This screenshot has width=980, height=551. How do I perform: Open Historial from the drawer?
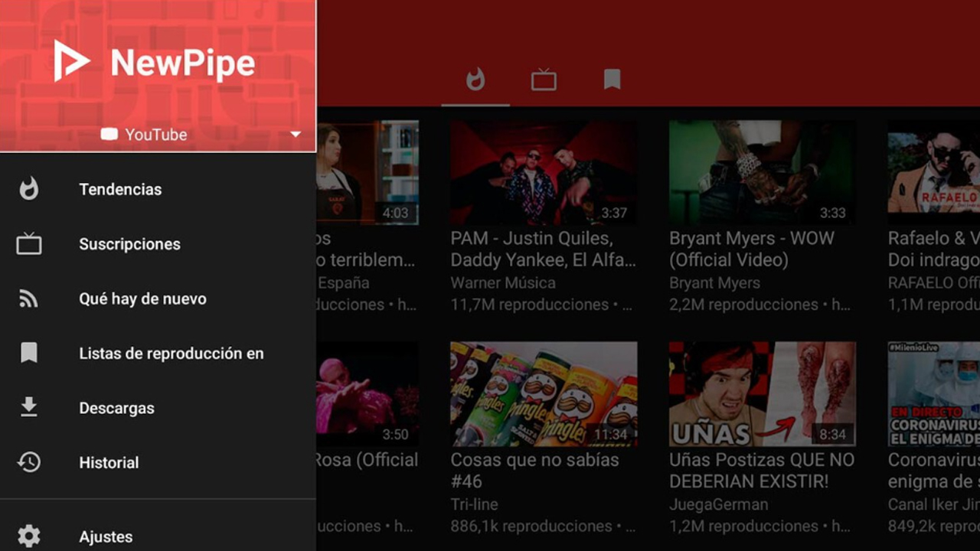tap(109, 462)
